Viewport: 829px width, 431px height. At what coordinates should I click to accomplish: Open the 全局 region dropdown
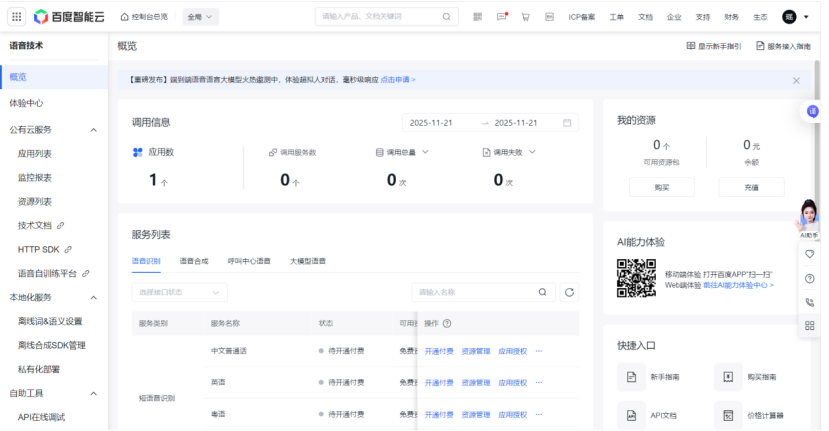coord(200,17)
